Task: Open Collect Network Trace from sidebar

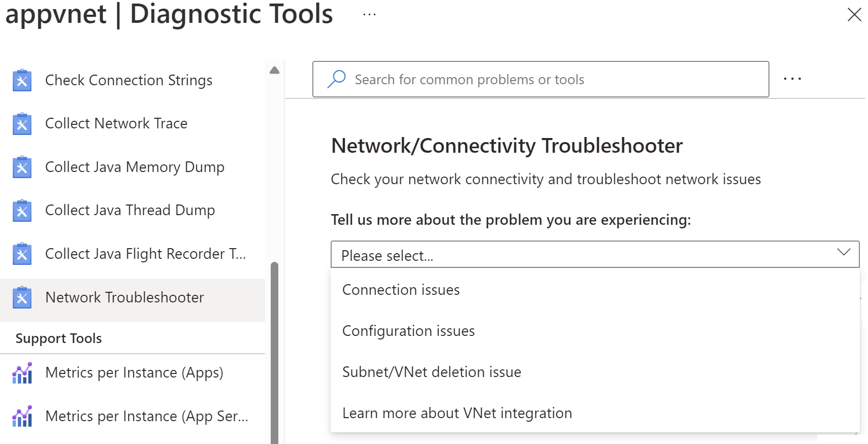Action: [x=116, y=123]
